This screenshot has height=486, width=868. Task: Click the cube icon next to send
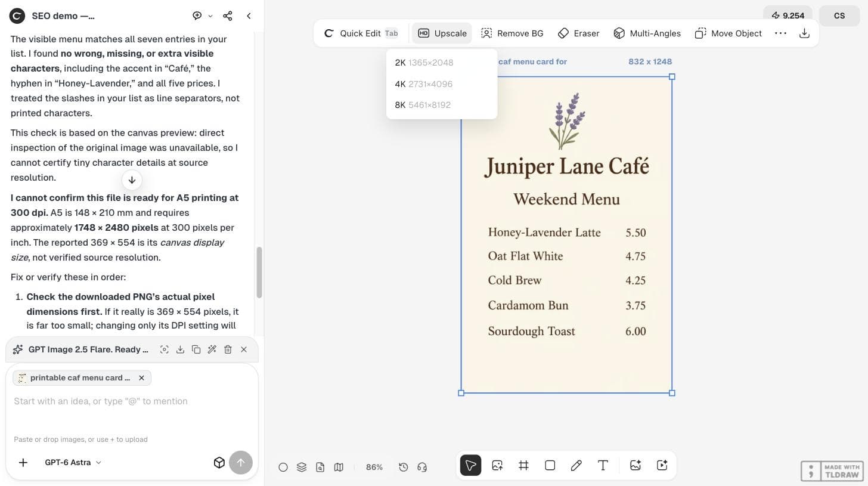click(x=219, y=462)
